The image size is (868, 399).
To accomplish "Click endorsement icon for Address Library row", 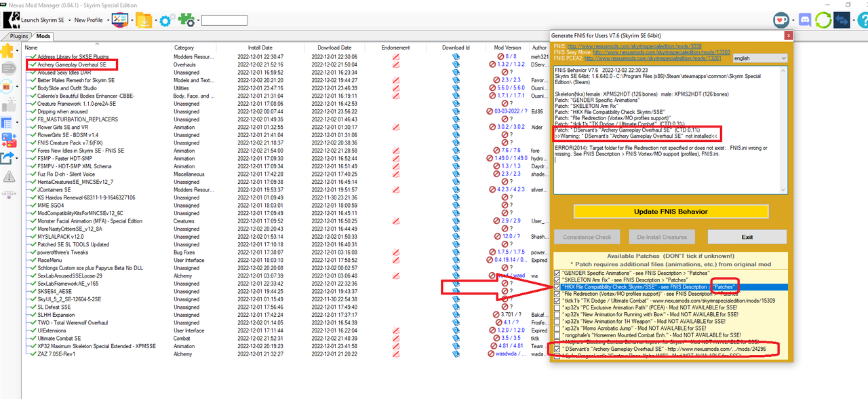I will pyautogui.click(x=395, y=57).
